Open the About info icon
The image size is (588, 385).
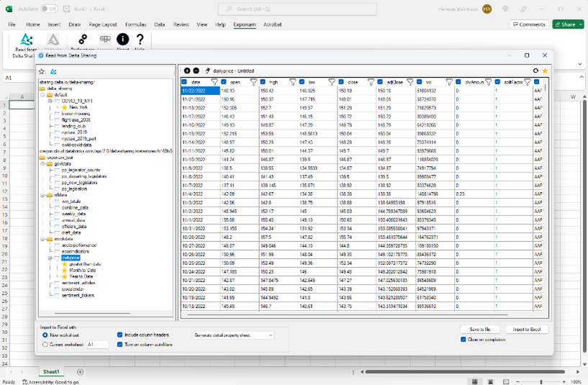click(122, 39)
